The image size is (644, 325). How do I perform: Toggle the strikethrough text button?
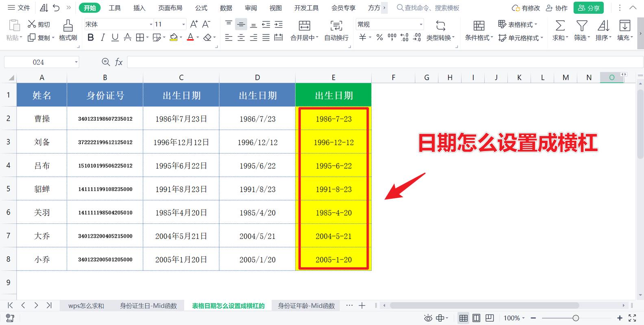pyautogui.click(x=127, y=38)
